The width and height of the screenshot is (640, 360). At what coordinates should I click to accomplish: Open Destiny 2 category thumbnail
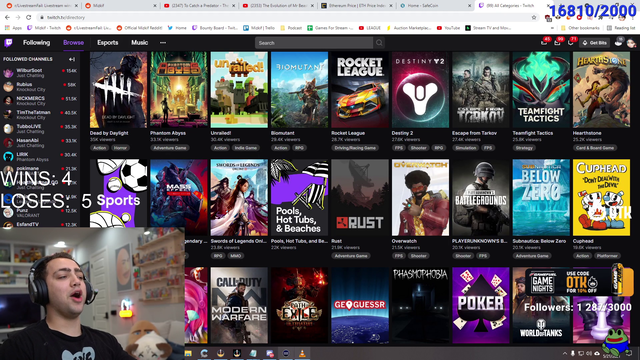tap(420, 90)
